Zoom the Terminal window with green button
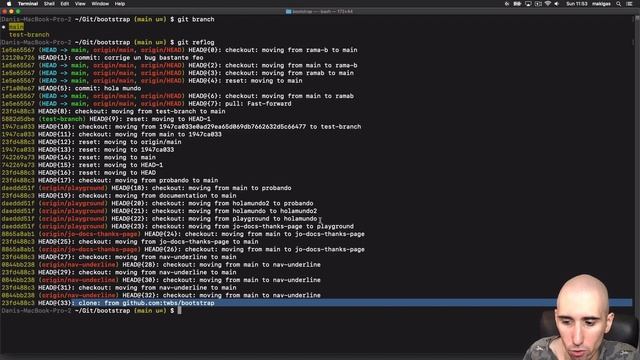 pyautogui.click(x=18, y=11)
